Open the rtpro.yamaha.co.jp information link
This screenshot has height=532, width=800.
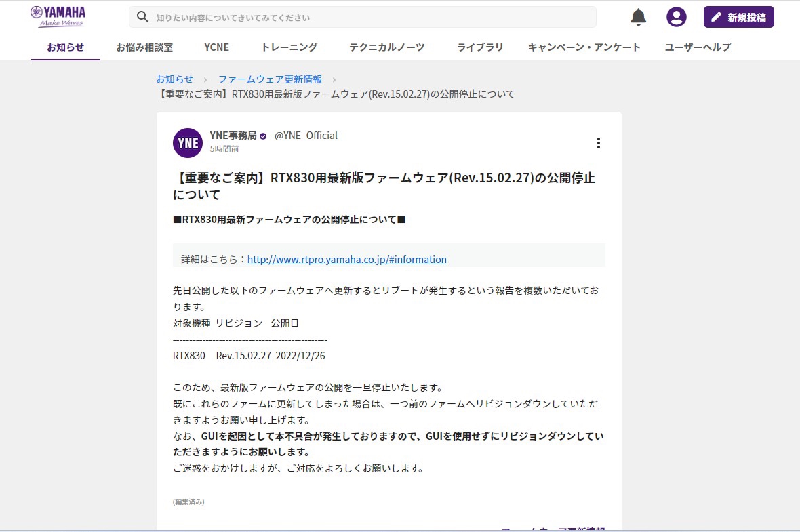point(347,259)
